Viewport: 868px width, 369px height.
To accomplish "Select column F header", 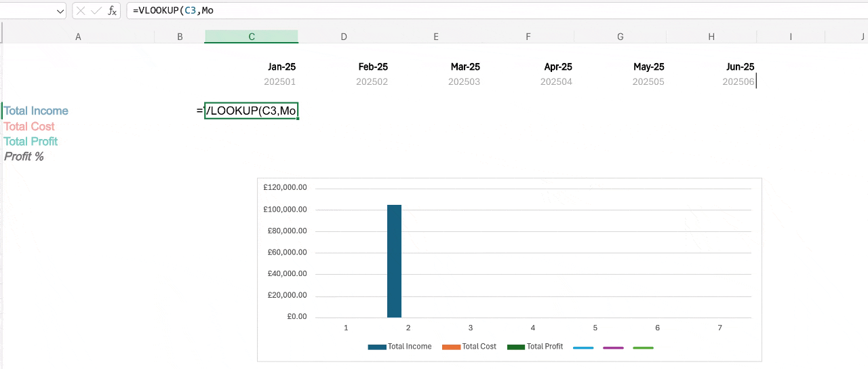I will pyautogui.click(x=528, y=37).
